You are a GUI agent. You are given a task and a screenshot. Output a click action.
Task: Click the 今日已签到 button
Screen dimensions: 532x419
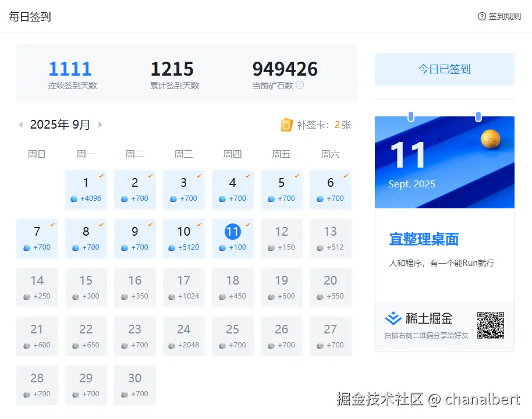coord(444,69)
